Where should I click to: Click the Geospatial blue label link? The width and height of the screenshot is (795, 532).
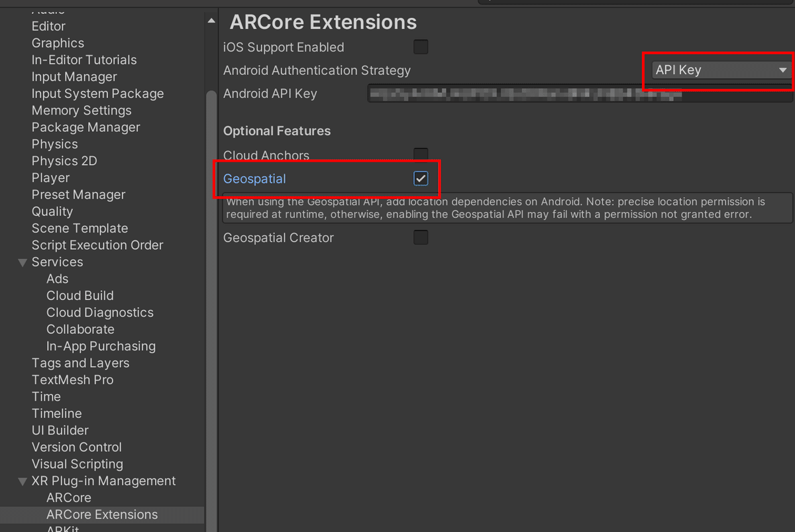254,178
